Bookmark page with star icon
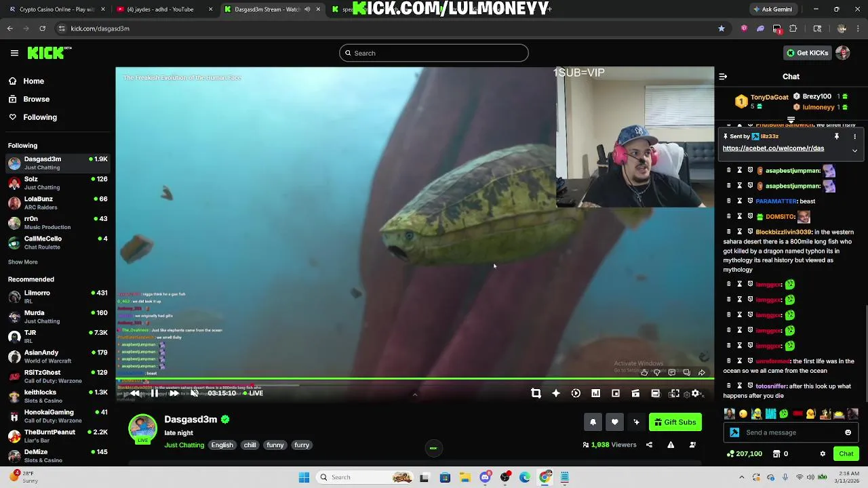Viewport: 868px width, 488px height. click(x=721, y=28)
